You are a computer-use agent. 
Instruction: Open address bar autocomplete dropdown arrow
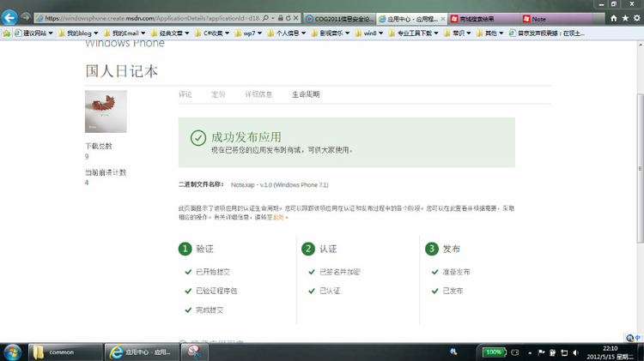point(272,18)
